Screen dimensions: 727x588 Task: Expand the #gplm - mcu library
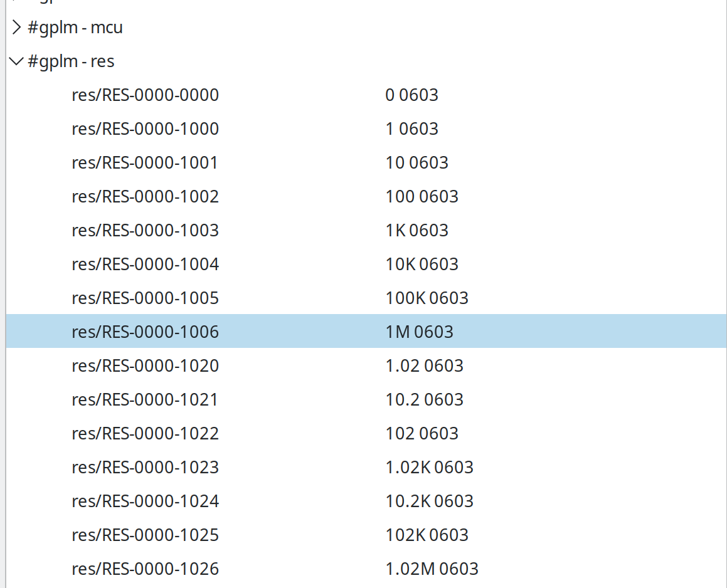click(x=16, y=28)
